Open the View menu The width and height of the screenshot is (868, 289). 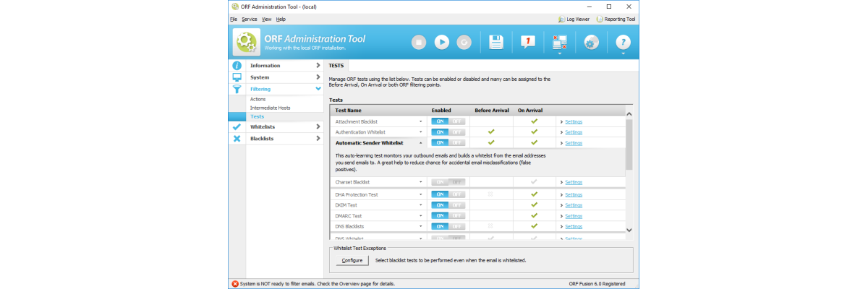267,19
